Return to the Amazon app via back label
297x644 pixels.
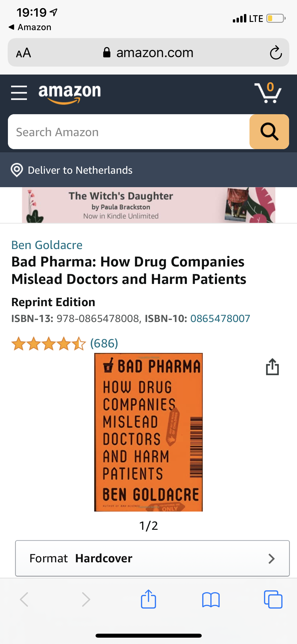30,27
